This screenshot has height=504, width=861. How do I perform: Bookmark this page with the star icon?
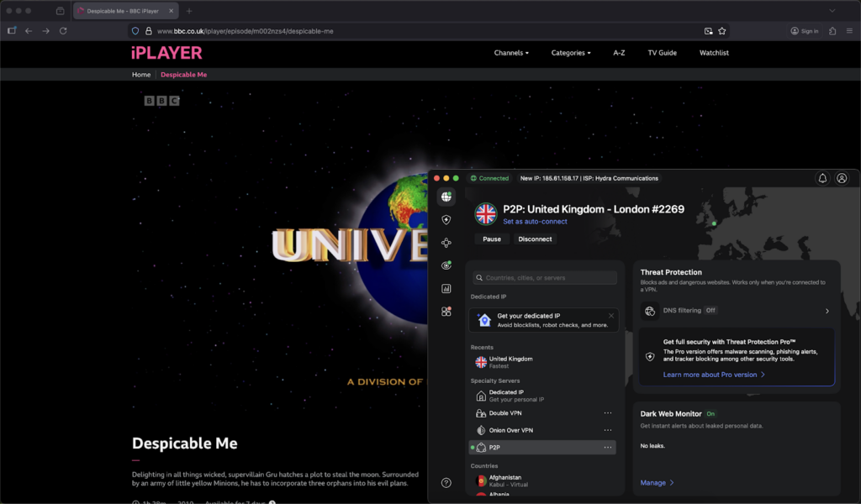[x=722, y=31]
